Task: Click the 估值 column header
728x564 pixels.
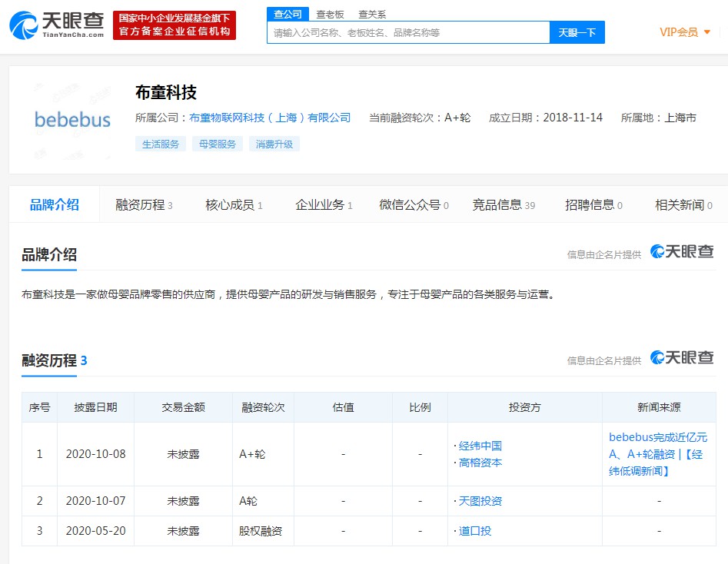Action: (343, 407)
